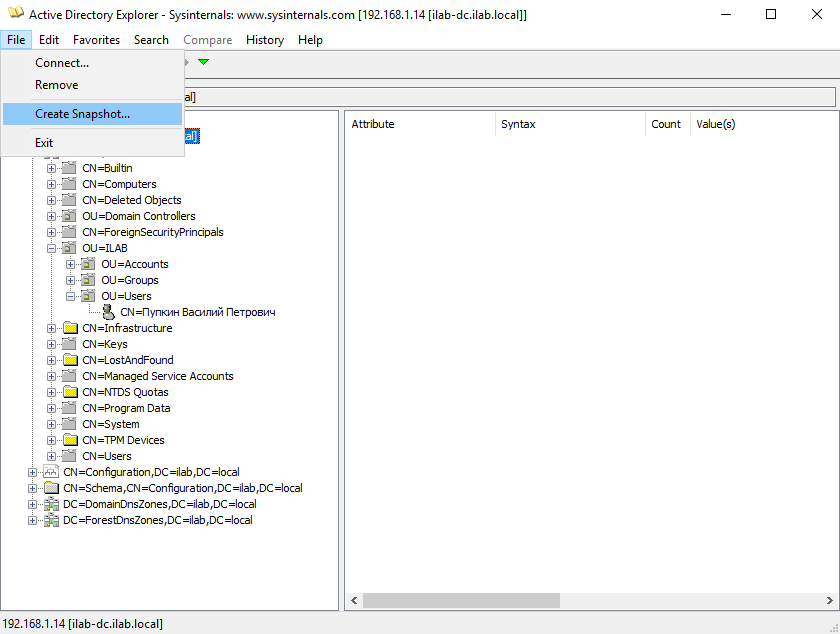This screenshot has width=840, height=634.
Task: Click the Active Directory Explorer icon in the title bar
Action: 15,14
